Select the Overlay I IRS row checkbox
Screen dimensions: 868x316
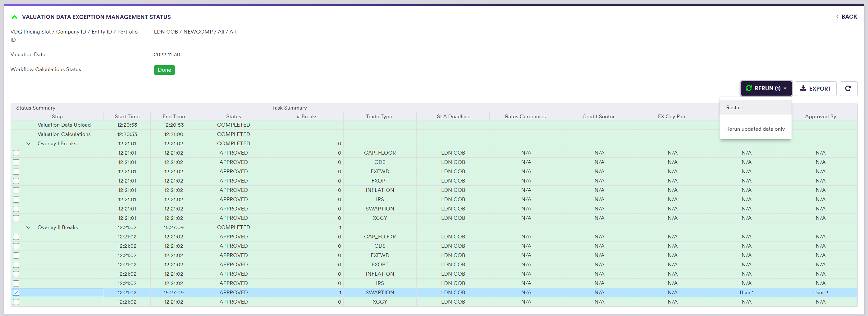coord(16,200)
